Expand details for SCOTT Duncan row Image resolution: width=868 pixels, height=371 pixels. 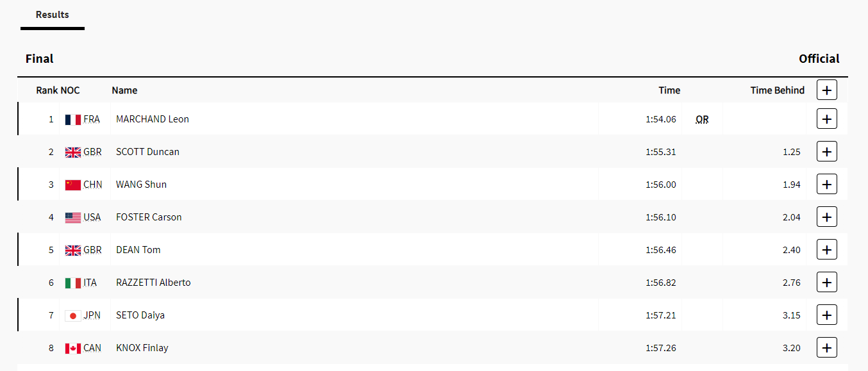827,152
